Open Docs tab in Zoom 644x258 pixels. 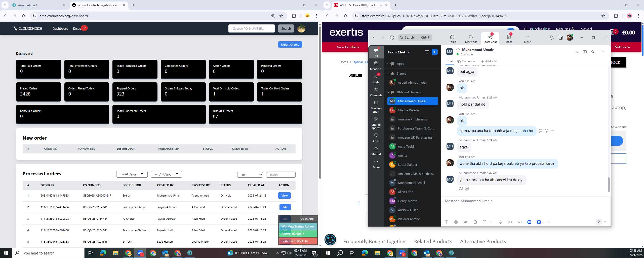coord(509,39)
